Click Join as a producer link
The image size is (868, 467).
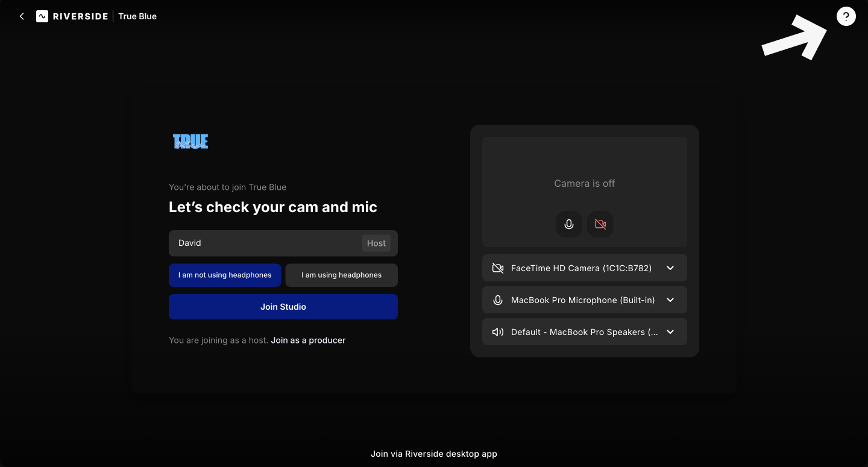(x=308, y=340)
